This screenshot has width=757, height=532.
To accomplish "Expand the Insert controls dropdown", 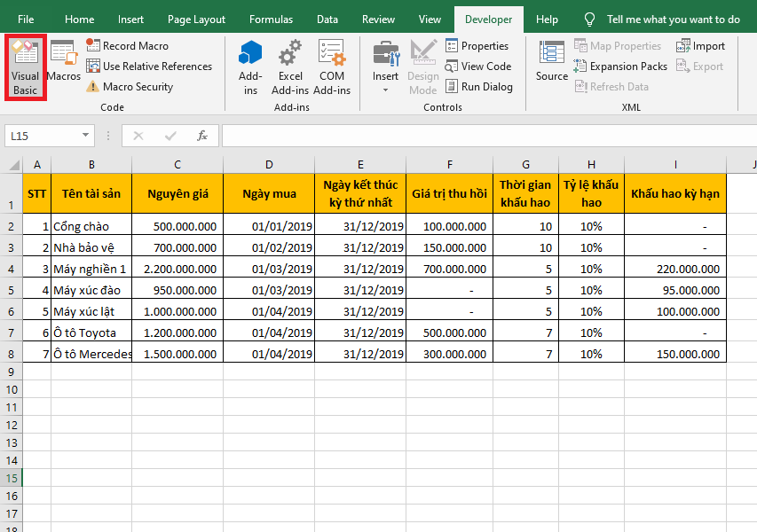I will (x=385, y=88).
